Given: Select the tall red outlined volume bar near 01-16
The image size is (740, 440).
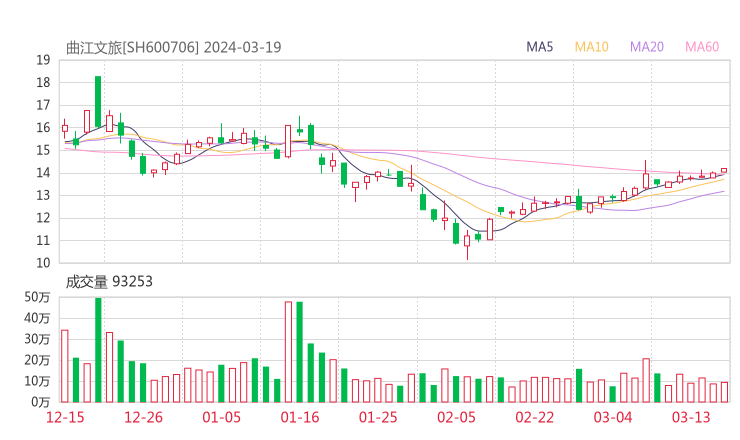Looking at the screenshot, I should 288,352.
